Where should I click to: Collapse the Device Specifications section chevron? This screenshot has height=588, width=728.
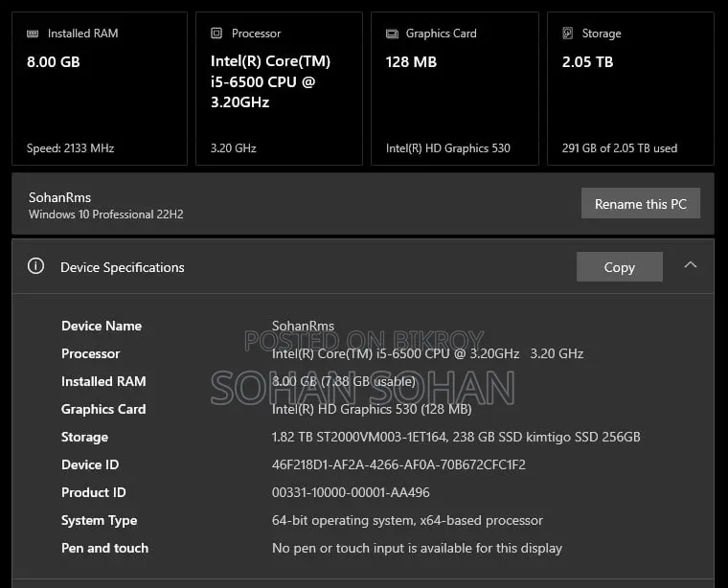click(x=691, y=265)
